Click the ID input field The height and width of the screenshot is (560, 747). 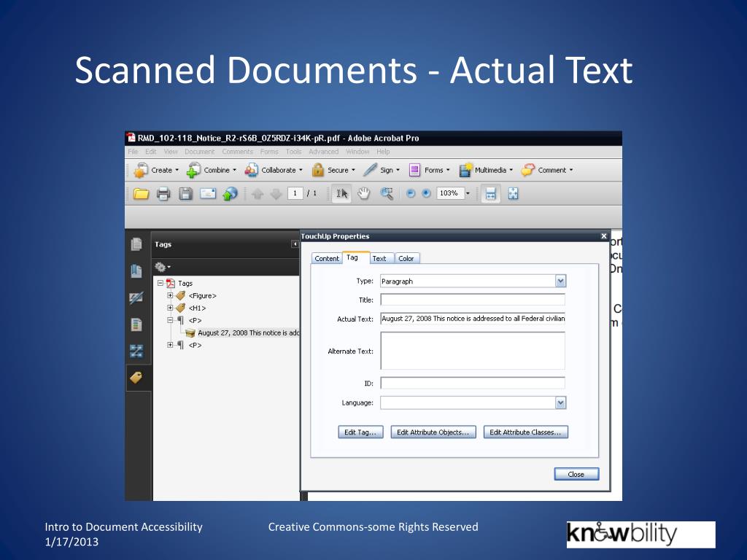473,383
